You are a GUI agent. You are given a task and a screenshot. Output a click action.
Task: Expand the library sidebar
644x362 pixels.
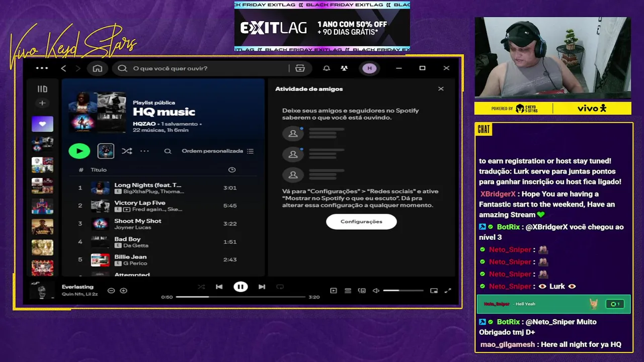pyautogui.click(x=42, y=89)
